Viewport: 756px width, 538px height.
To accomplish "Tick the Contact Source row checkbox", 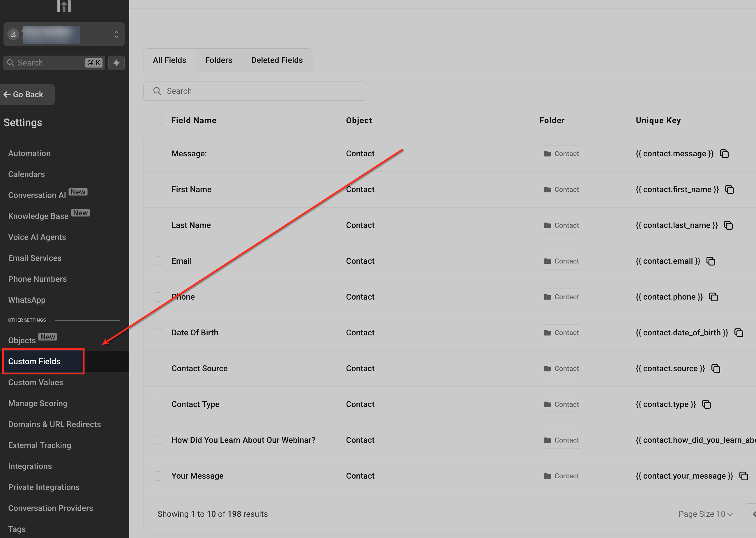I will tap(157, 368).
